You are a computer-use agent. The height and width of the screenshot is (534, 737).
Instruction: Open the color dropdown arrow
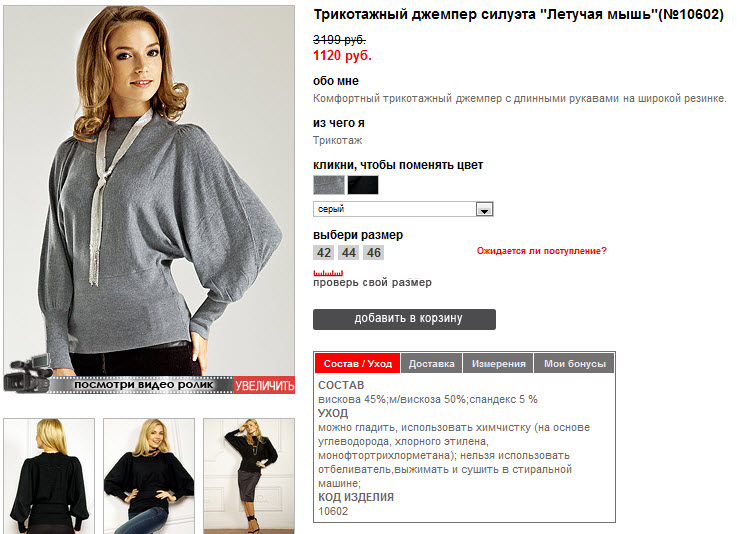click(484, 209)
